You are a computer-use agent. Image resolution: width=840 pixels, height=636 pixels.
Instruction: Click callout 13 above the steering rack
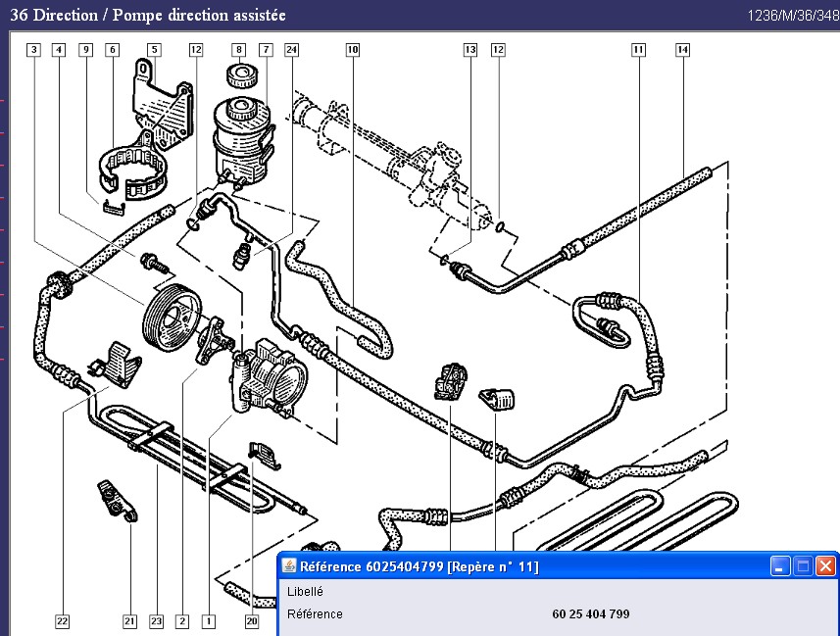(x=470, y=49)
